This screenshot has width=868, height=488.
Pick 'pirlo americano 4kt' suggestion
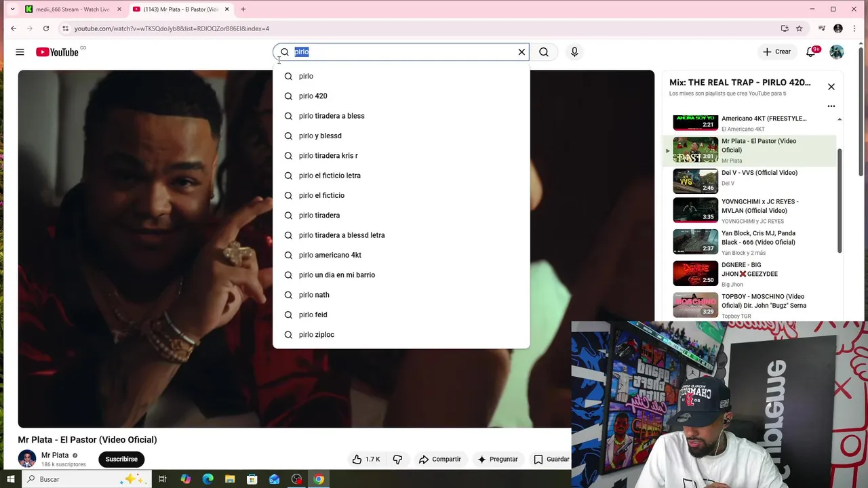[401, 255]
